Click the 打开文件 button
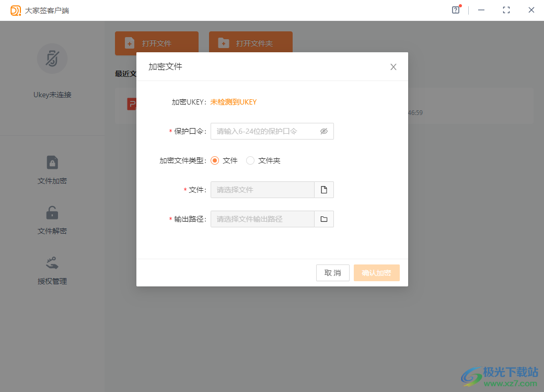The height and width of the screenshot is (392, 544). tap(156, 43)
